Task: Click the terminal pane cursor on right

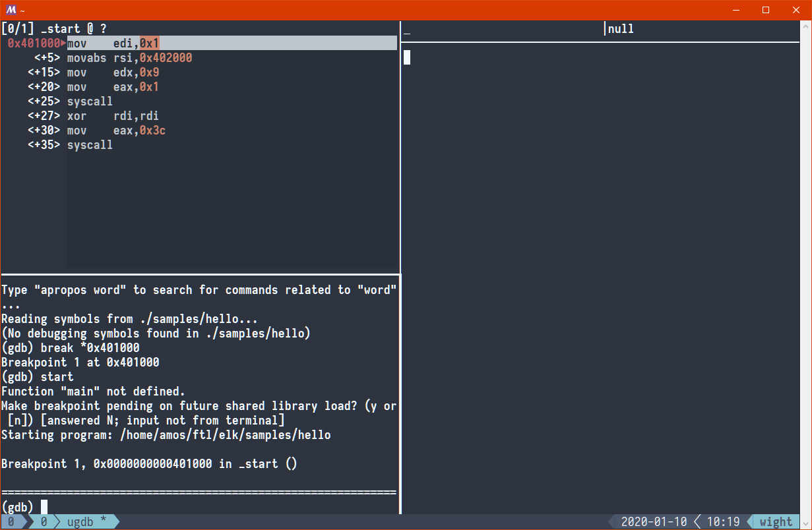Action: coord(407,57)
